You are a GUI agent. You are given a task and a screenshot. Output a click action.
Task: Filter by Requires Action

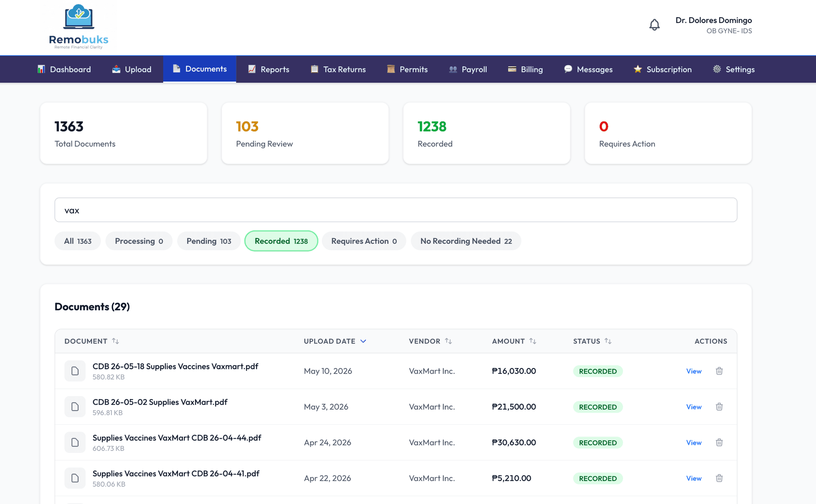click(364, 241)
